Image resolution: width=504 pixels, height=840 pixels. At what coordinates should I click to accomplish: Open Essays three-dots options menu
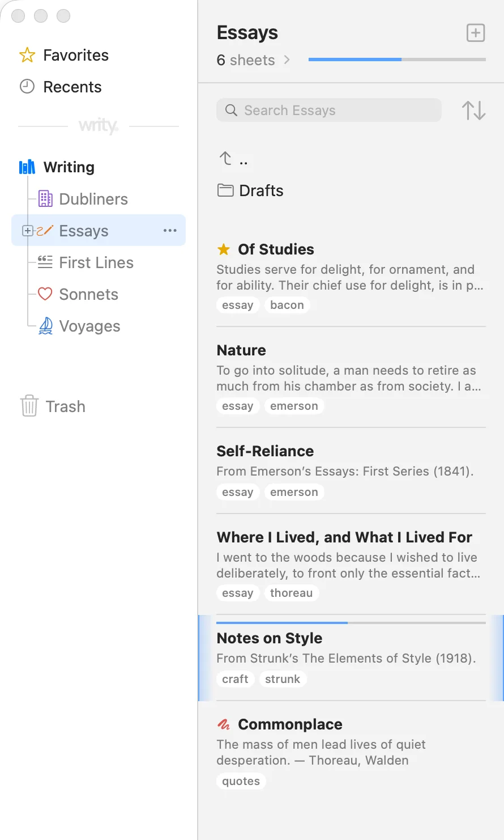click(170, 231)
